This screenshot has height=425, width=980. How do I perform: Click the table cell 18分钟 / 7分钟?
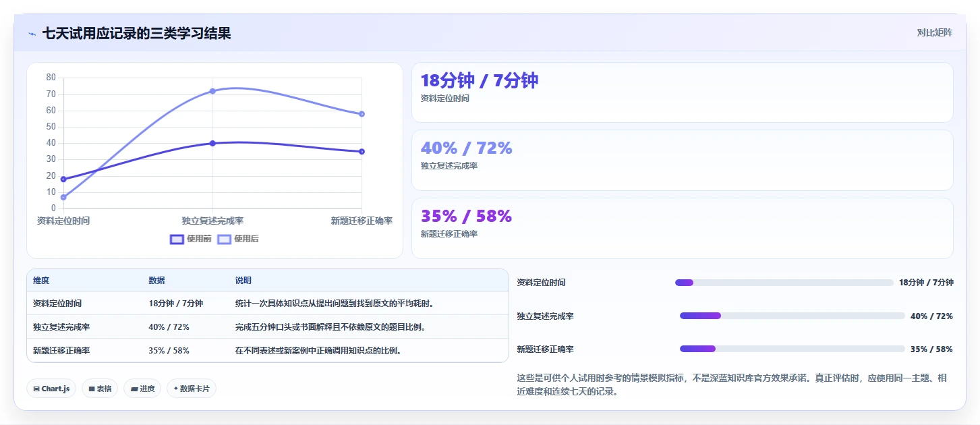click(176, 304)
